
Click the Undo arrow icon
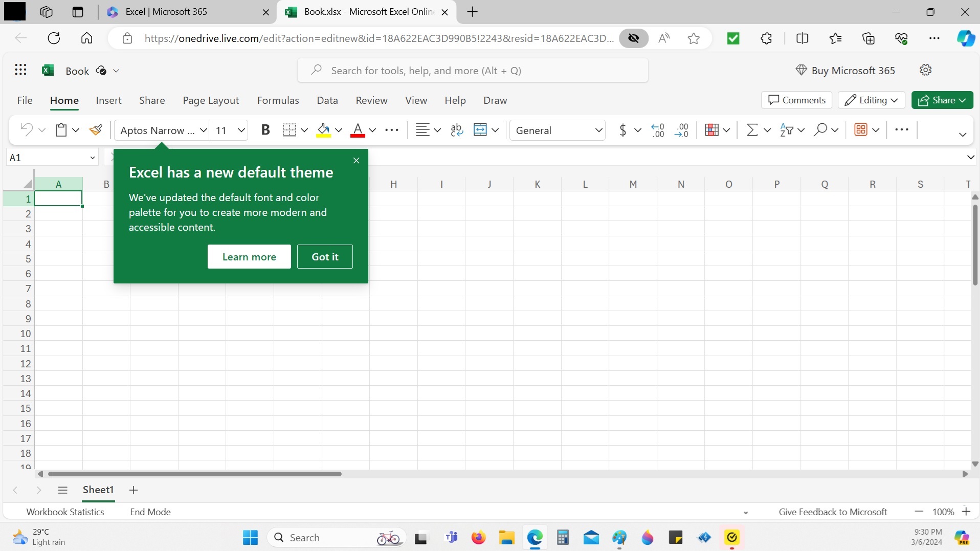coord(27,130)
